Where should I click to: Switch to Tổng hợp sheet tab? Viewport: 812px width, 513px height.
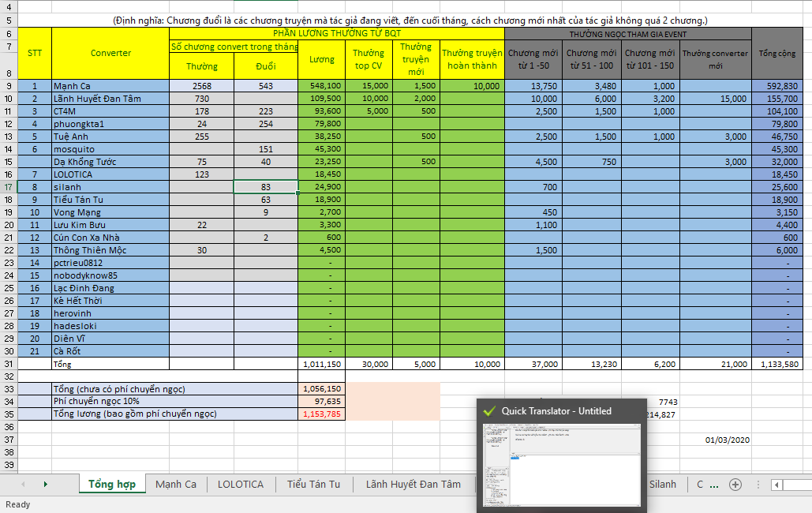(112, 485)
